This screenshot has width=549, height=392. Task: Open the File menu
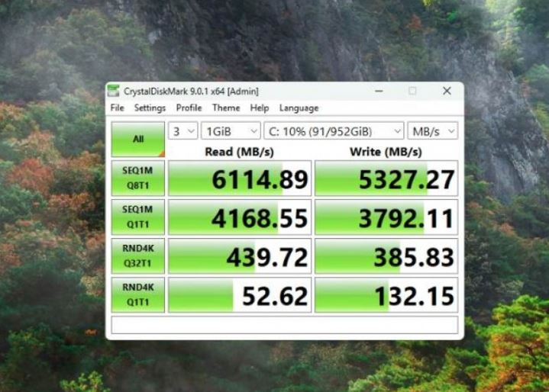point(117,108)
